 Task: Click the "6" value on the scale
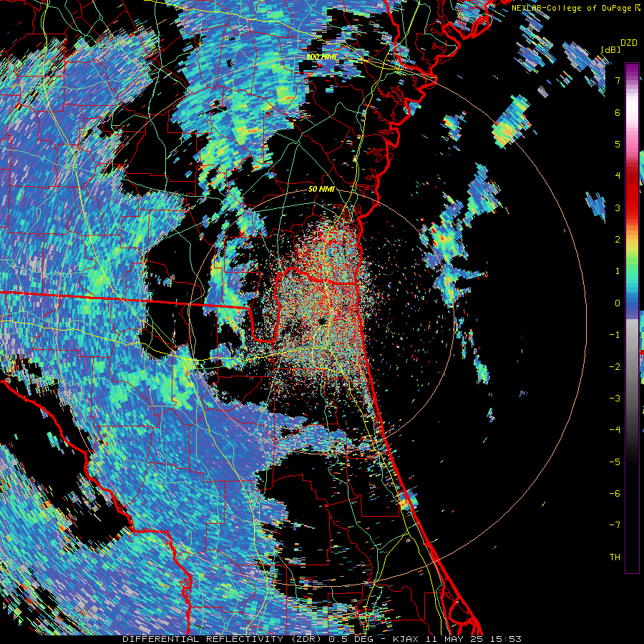click(x=618, y=112)
